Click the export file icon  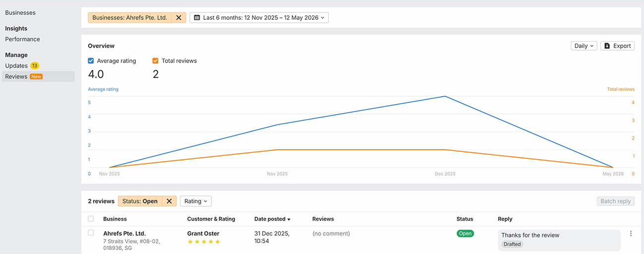coord(607,46)
